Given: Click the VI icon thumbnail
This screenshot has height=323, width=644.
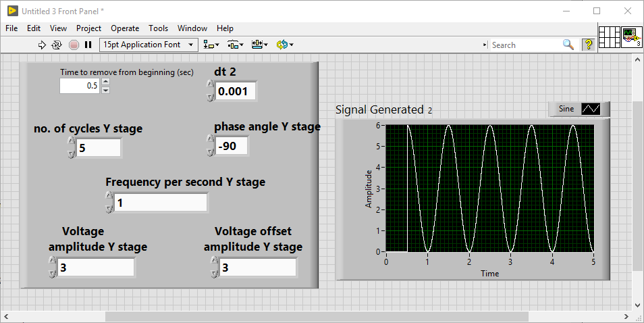Looking at the screenshot, I should (x=632, y=37).
